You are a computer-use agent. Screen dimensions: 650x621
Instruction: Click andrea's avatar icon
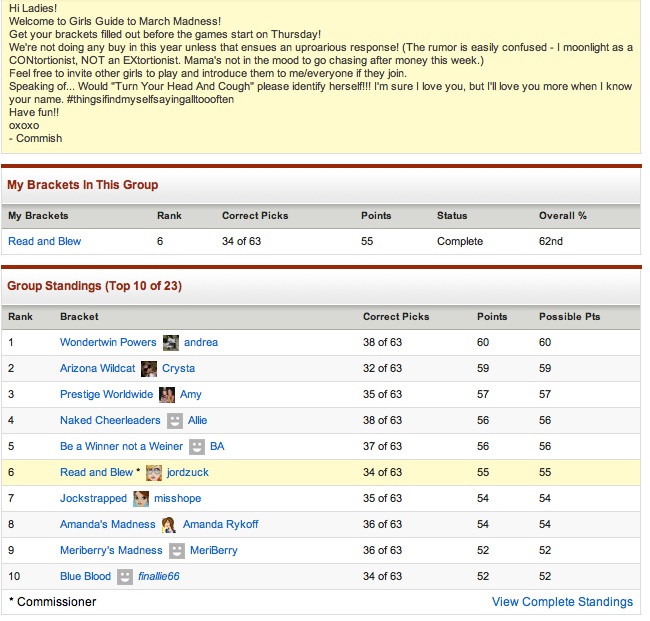coord(171,342)
